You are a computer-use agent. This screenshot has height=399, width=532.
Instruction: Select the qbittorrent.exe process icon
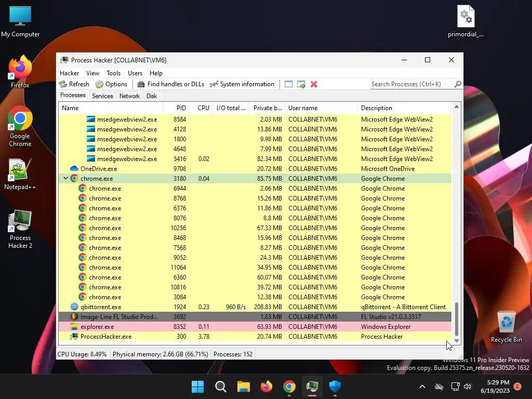tap(74, 307)
